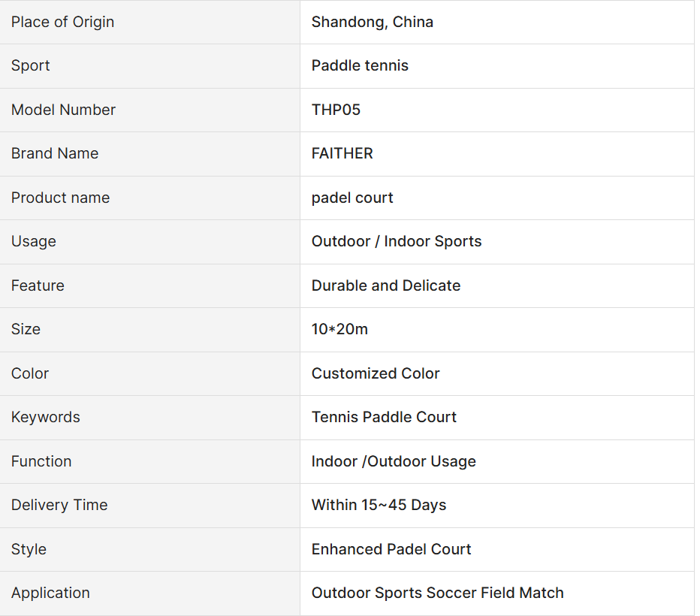
Task: Click the 'Durable and Delicate' feature text
Action: pyautogui.click(x=385, y=285)
